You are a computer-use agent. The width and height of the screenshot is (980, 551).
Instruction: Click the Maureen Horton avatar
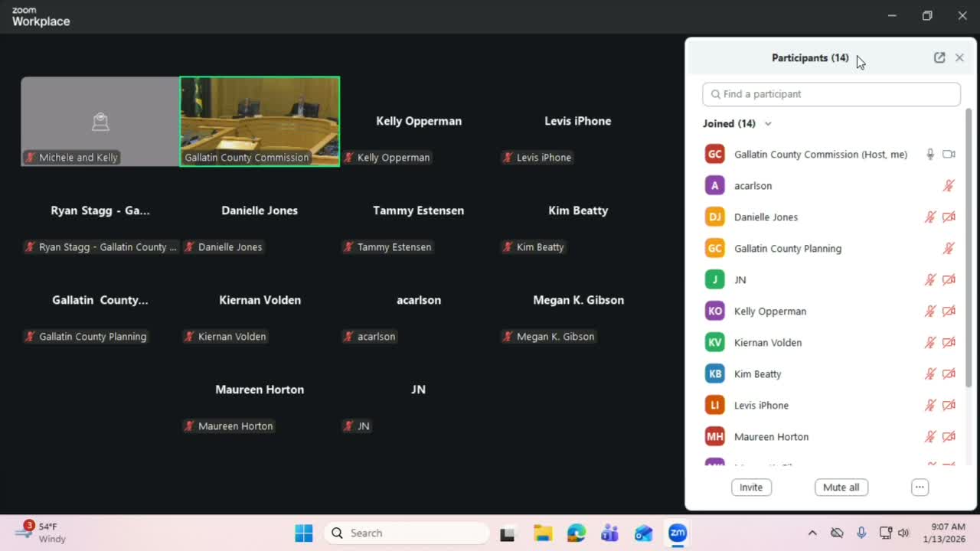click(x=715, y=437)
